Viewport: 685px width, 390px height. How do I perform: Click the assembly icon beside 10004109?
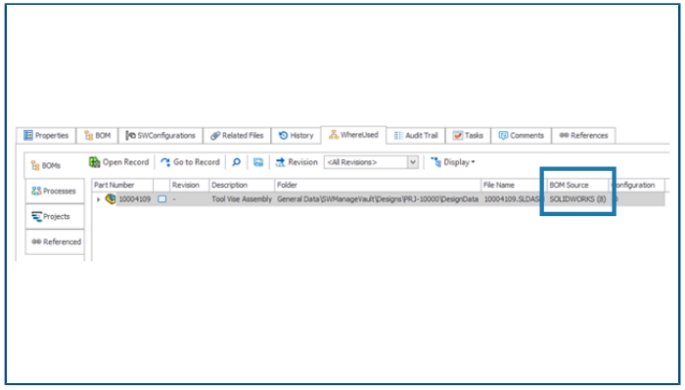tap(111, 199)
